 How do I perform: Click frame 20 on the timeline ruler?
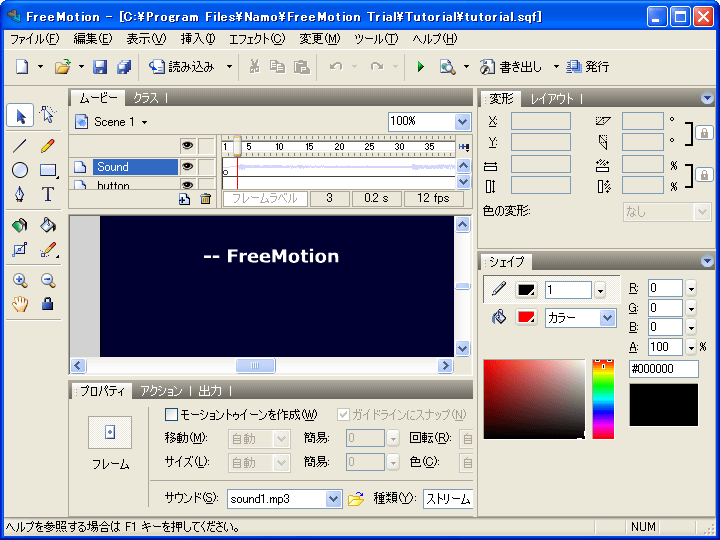coord(339,146)
